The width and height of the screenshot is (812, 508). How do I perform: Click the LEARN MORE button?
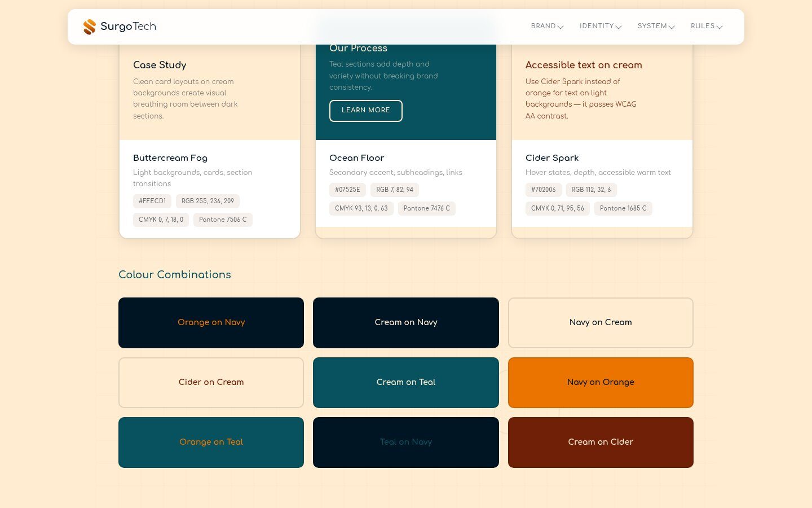point(366,111)
